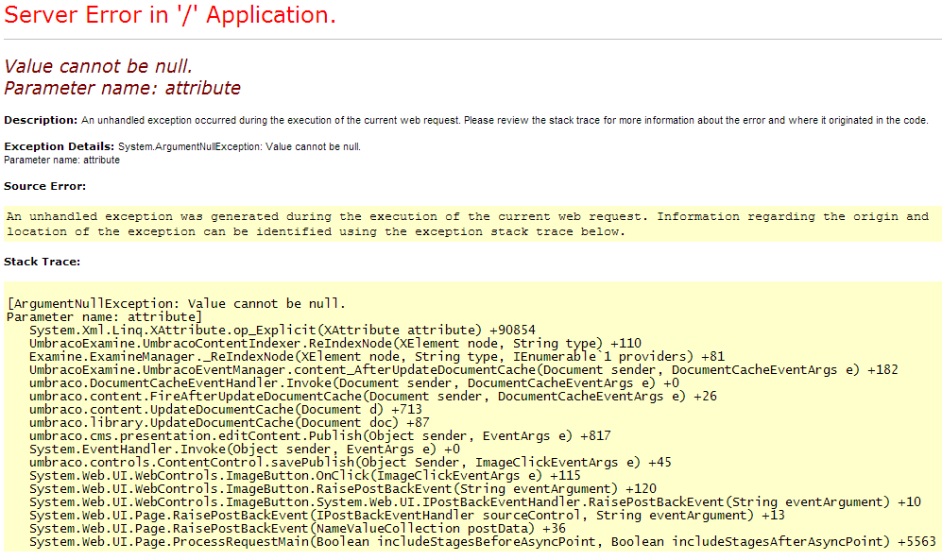This screenshot has width=942, height=560.
Task: Click the 'umbraco.content.UpdateDocumentCache' stack line
Action: click(226, 409)
